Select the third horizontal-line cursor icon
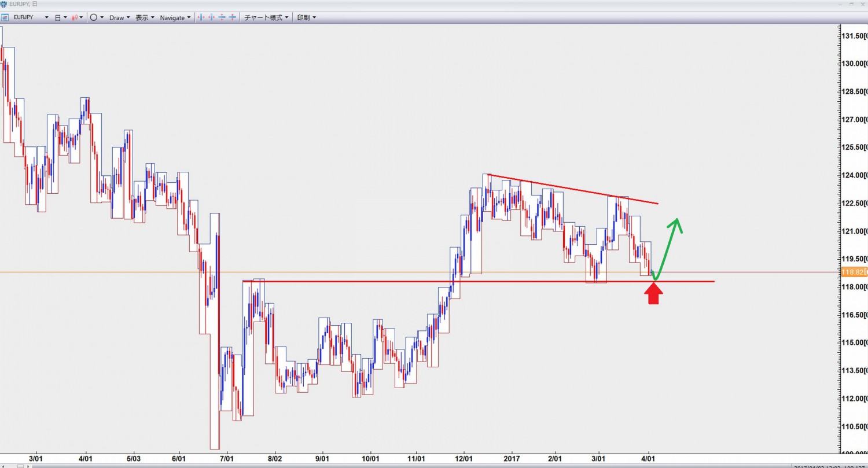Viewport: 868px width, 468px height. 222,17
